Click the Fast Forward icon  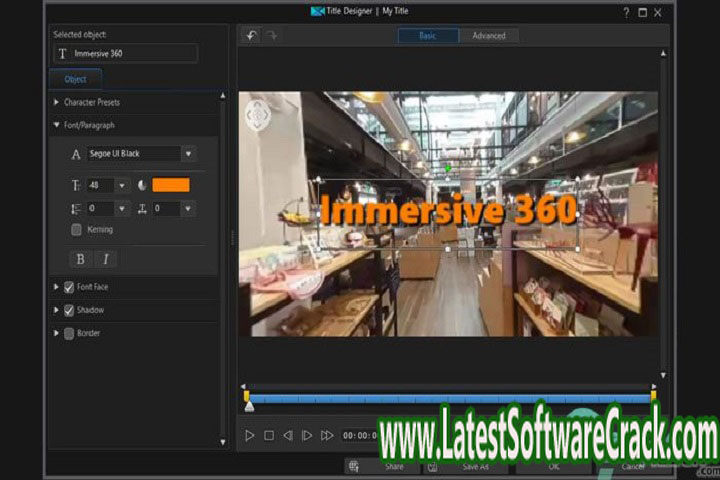point(327,436)
